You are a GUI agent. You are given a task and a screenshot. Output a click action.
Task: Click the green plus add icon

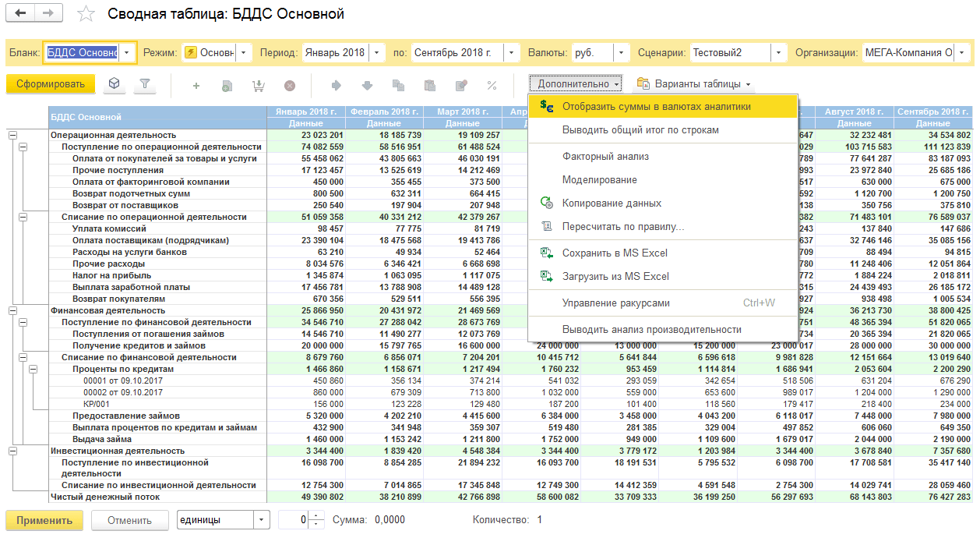(196, 85)
